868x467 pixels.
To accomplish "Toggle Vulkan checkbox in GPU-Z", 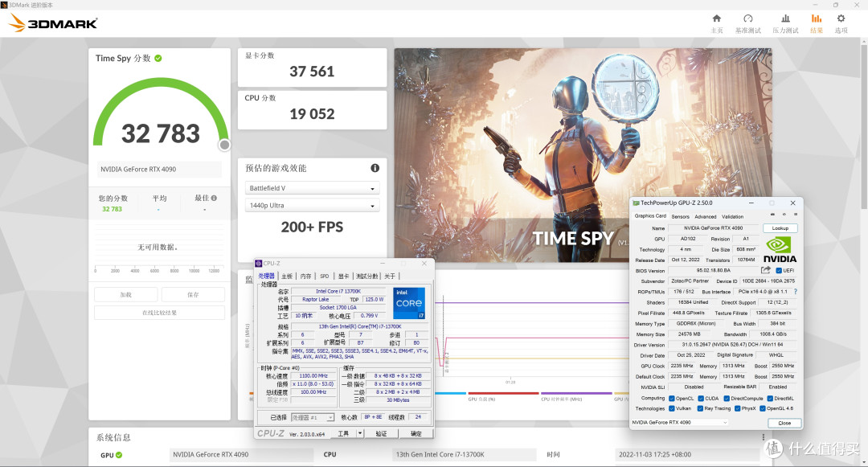I will click(x=671, y=408).
